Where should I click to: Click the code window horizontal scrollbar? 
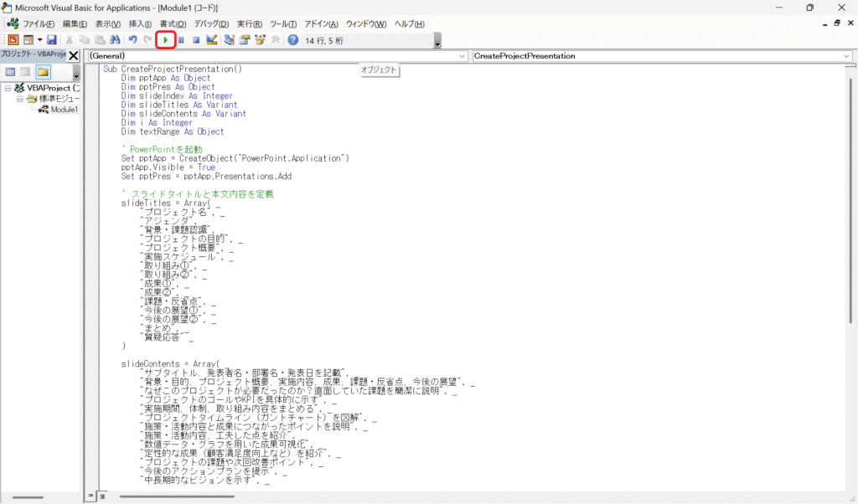(x=178, y=496)
